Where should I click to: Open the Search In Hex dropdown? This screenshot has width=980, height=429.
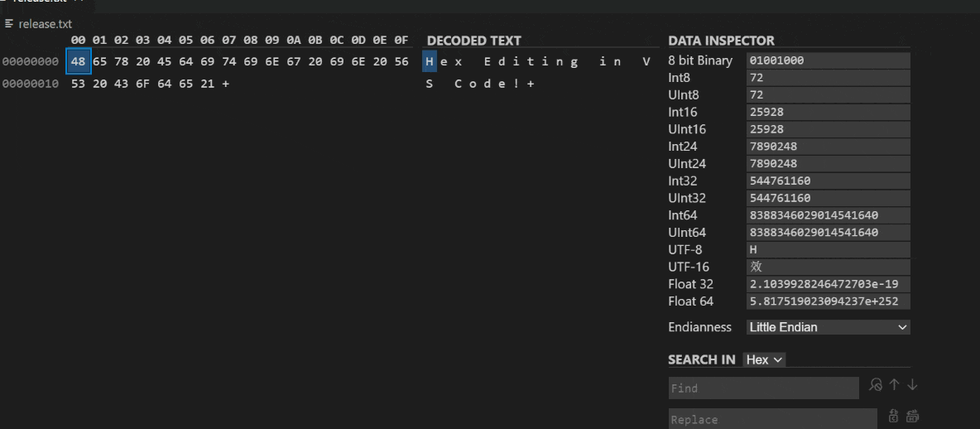tap(764, 359)
